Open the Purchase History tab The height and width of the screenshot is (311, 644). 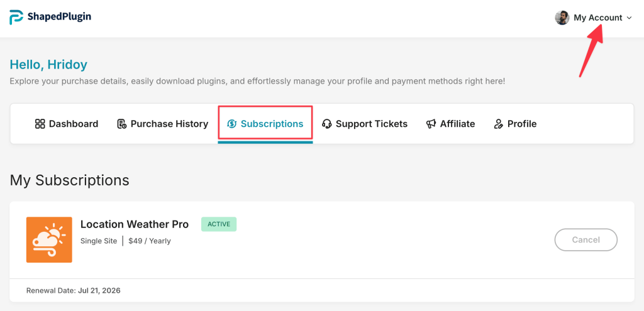[x=169, y=124]
